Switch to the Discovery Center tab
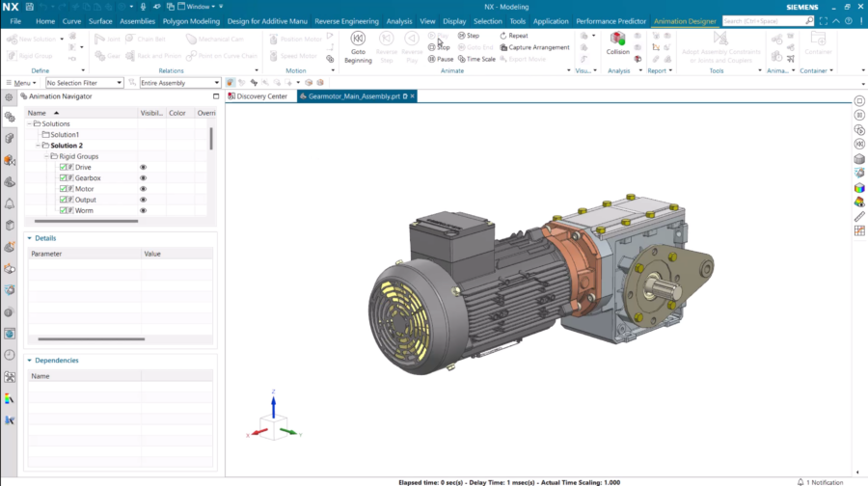 [x=260, y=96]
